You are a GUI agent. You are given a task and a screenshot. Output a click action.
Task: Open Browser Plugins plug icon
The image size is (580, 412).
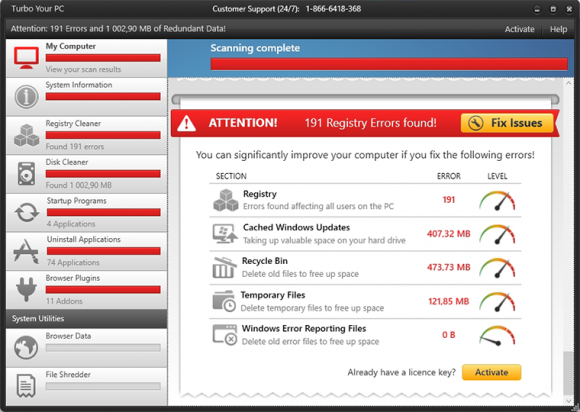click(x=26, y=289)
